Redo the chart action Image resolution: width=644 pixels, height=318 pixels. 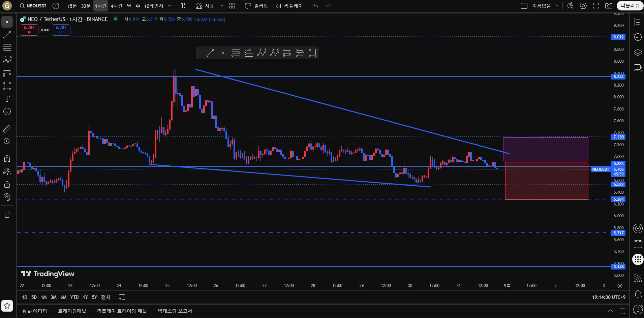pyautogui.click(x=328, y=6)
